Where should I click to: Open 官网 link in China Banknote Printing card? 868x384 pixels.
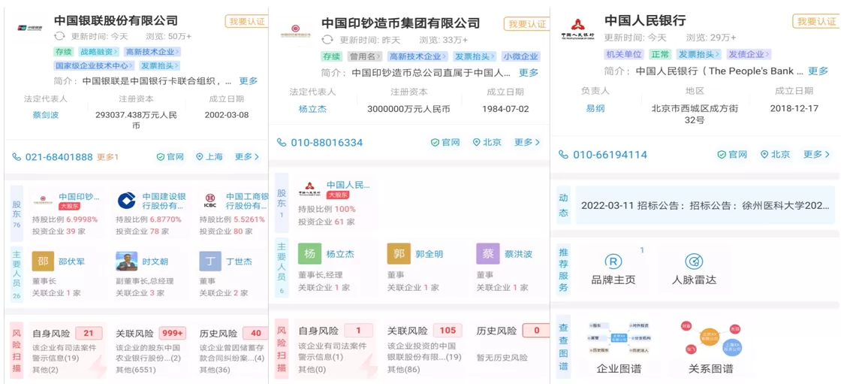[445, 143]
